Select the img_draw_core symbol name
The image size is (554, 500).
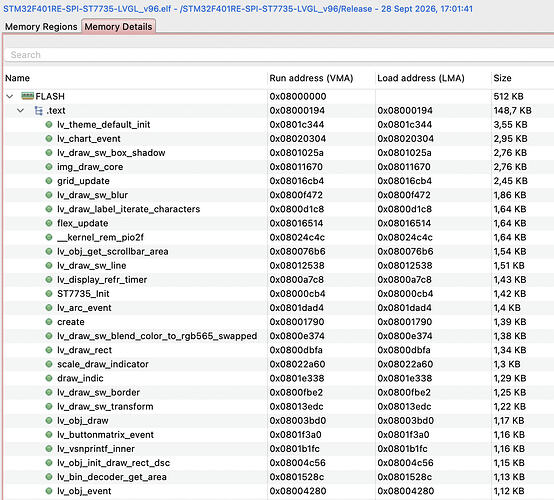click(90, 167)
